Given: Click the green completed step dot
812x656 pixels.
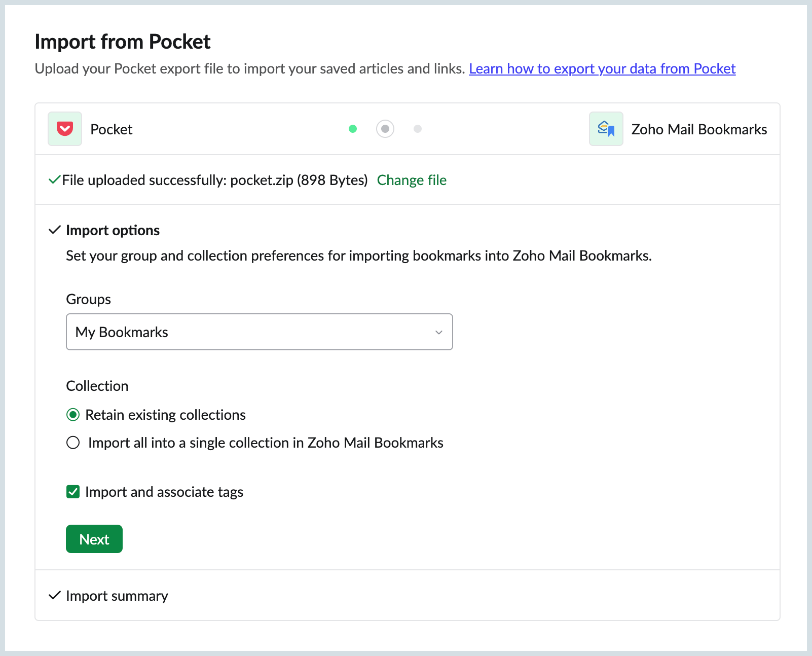Looking at the screenshot, I should 353,129.
